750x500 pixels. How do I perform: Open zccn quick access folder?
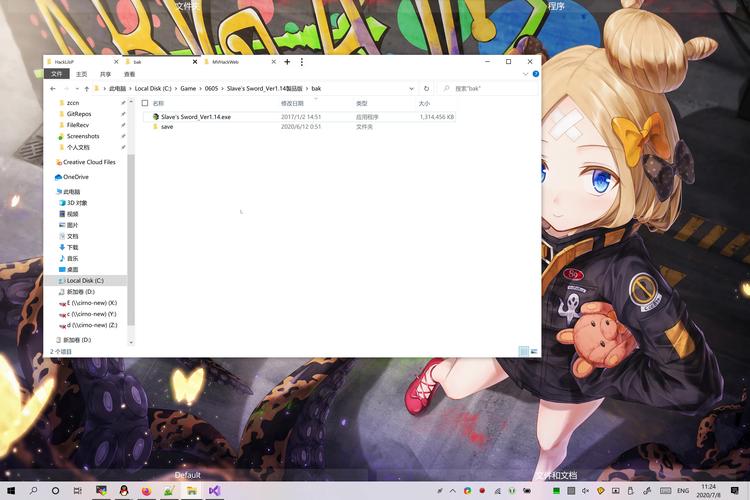pos(69,103)
